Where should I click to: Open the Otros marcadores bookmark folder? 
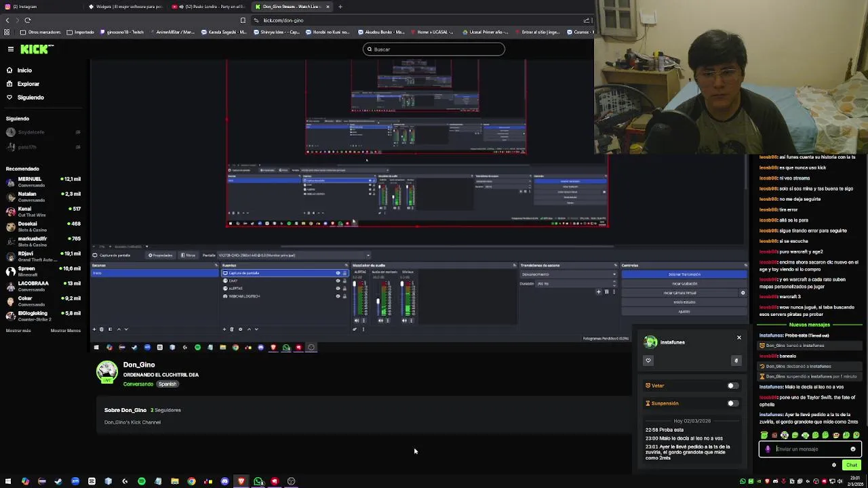click(41, 32)
